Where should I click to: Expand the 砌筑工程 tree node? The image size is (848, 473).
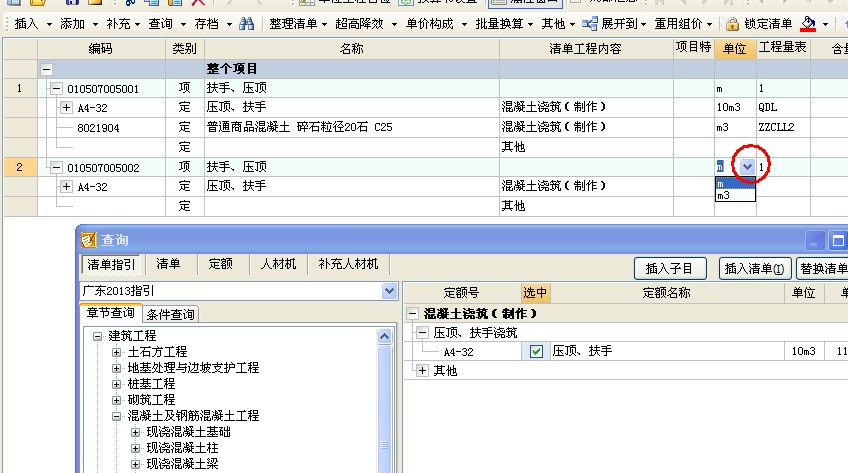tap(116, 400)
